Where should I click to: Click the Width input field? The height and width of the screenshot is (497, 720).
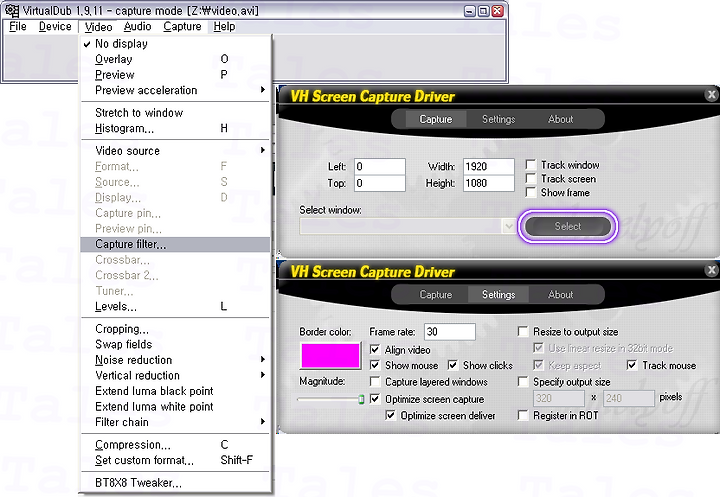[489, 166]
